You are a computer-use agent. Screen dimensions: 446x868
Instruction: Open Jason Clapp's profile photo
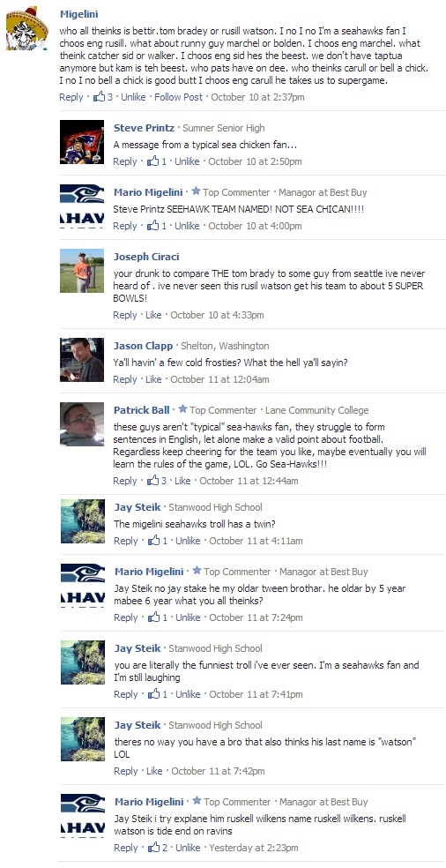[82, 360]
